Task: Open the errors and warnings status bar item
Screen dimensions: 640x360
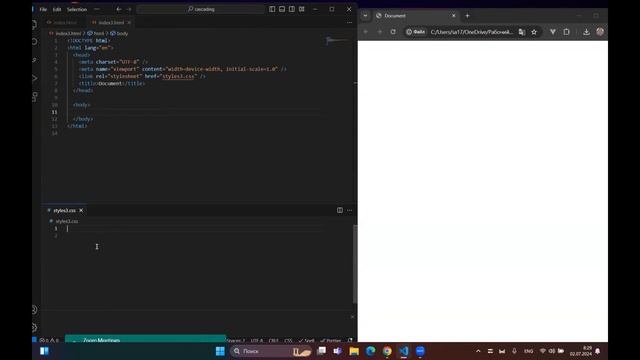Action: click(x=49, y=340)
